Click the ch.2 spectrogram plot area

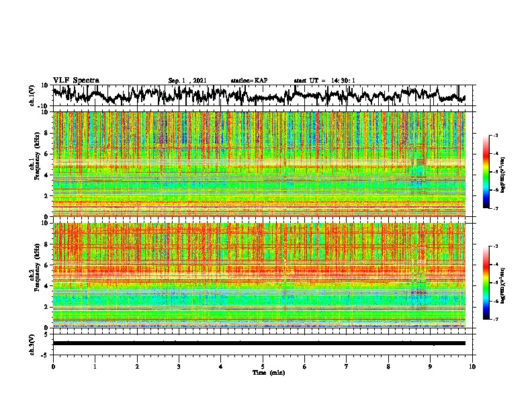point(259,275)
